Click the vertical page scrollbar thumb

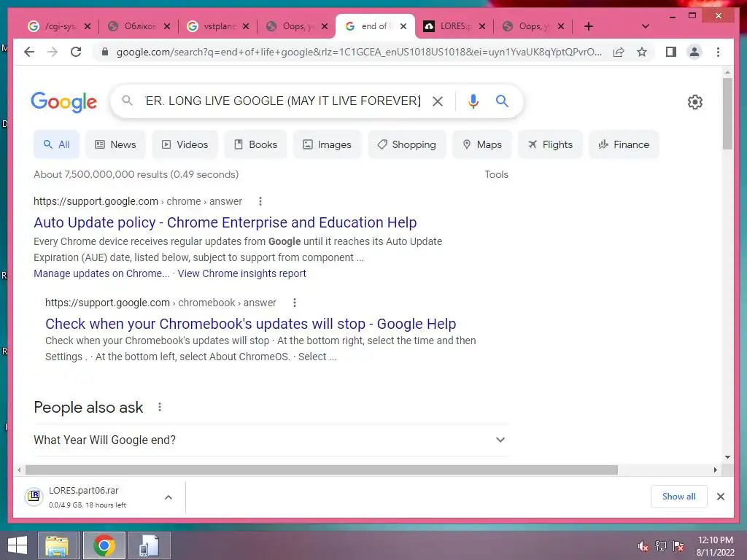tap(727, 114)
